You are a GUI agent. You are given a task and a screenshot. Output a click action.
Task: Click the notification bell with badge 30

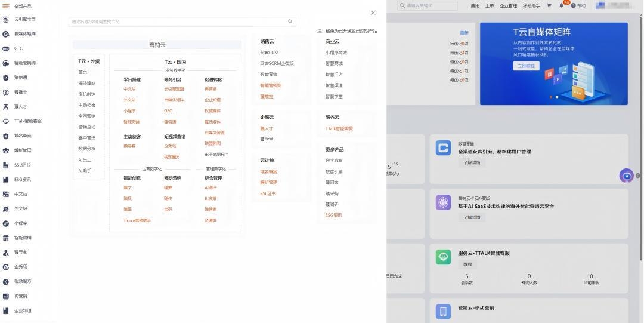click(562, 6)
